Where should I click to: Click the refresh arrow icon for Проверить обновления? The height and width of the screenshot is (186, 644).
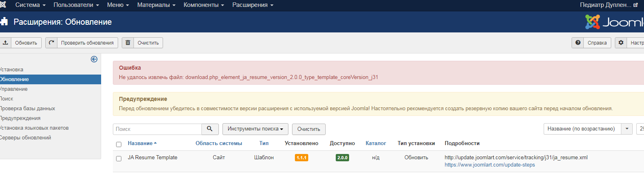(51, 43)
